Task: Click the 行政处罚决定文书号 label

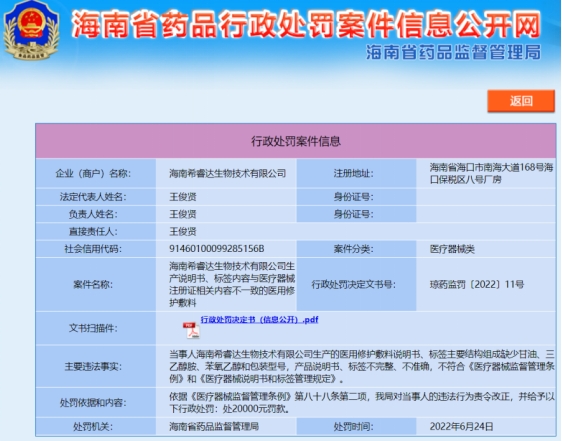Action: point(353,285)
